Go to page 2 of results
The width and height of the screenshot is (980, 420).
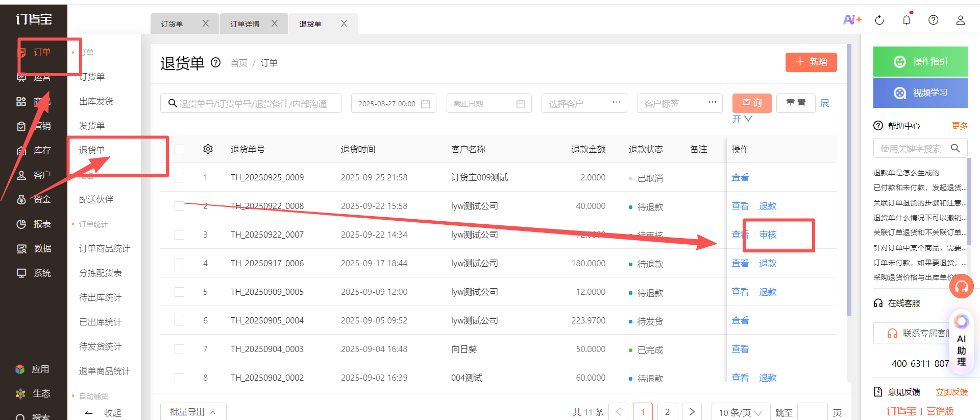tap(667, 412)
